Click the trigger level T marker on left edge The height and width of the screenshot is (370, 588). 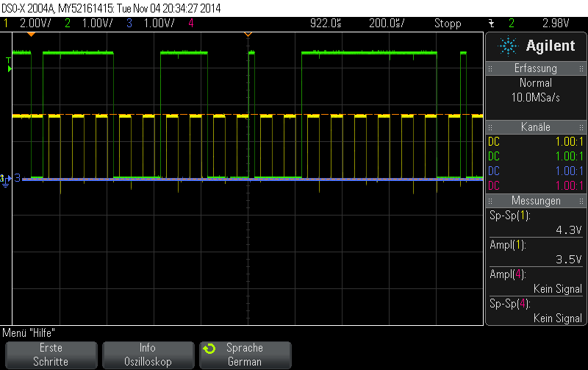point(8,60)
